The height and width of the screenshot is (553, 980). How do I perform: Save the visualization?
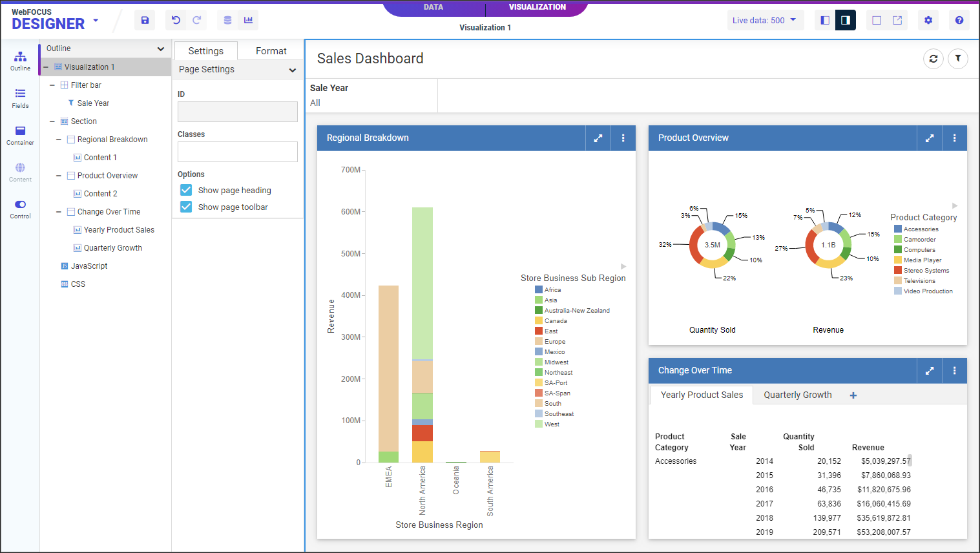pos(145,20)
